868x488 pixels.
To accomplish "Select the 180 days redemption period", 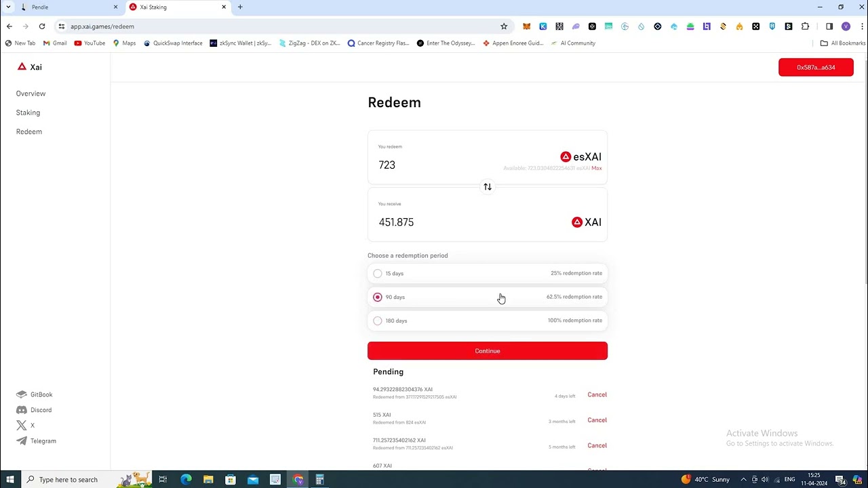I will (x=487, y=321).
